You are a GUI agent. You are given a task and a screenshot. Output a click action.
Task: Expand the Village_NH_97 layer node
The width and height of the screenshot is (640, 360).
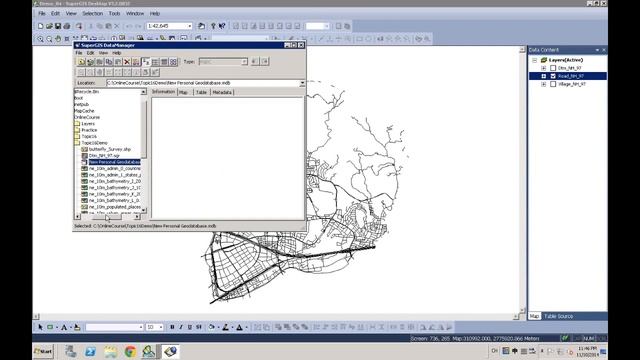pyautogui.click(x=544, y=84)
